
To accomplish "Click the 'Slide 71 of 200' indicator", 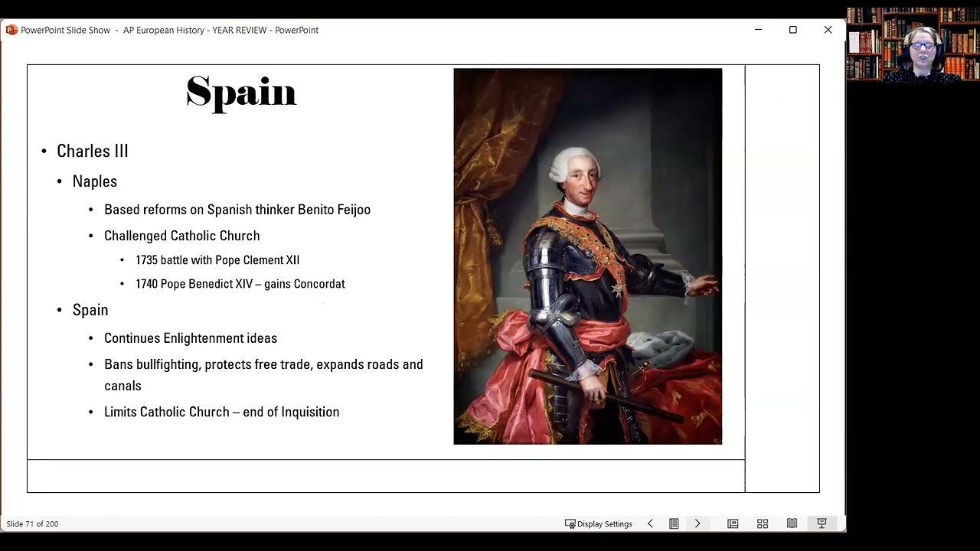I will 32,523.
